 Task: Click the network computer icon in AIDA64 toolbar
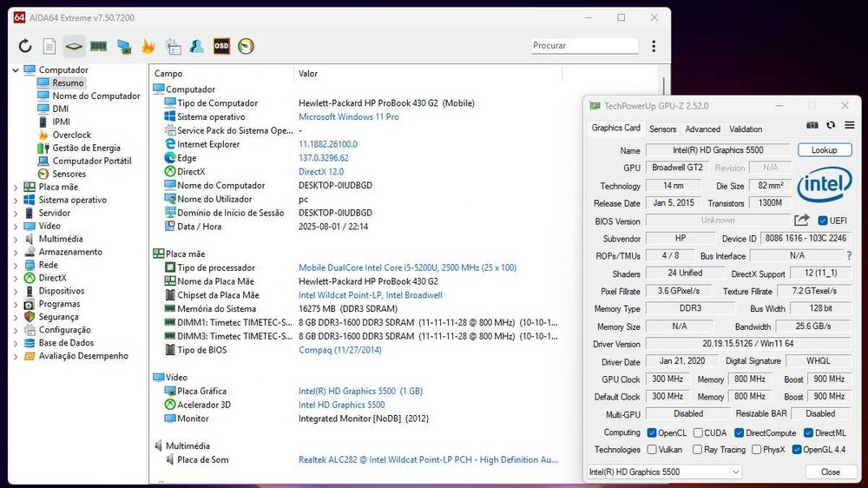tap(124, 47)
